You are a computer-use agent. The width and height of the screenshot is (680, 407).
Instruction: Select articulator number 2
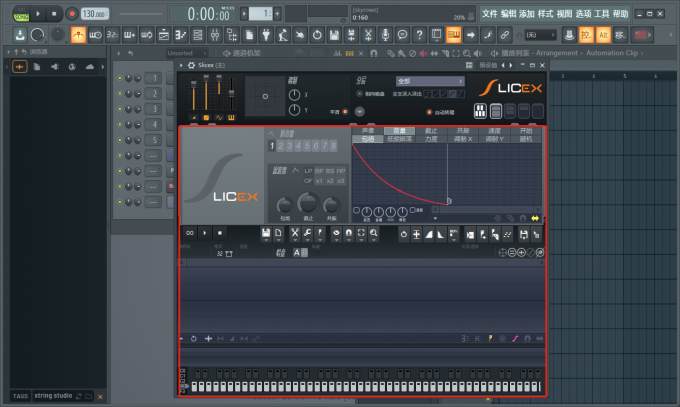281,146
